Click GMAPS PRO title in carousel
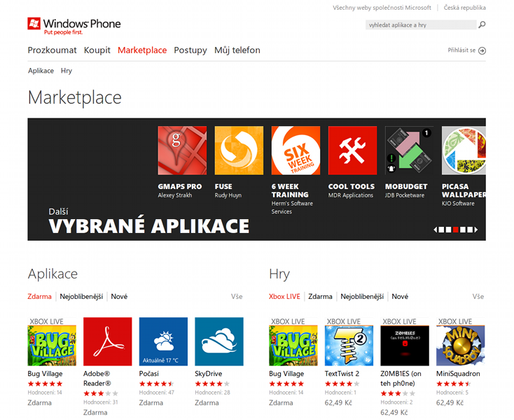This screenshot has height=420, width=514. (180, 186)
